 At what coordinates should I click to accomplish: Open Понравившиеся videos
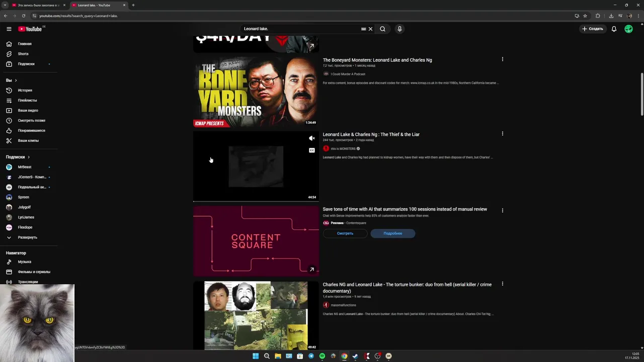tap(31, 131)
